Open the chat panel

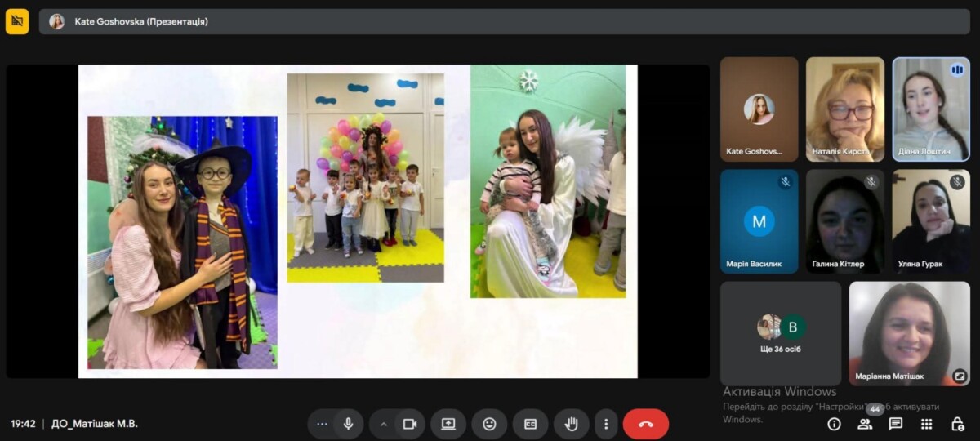point(896,424)
